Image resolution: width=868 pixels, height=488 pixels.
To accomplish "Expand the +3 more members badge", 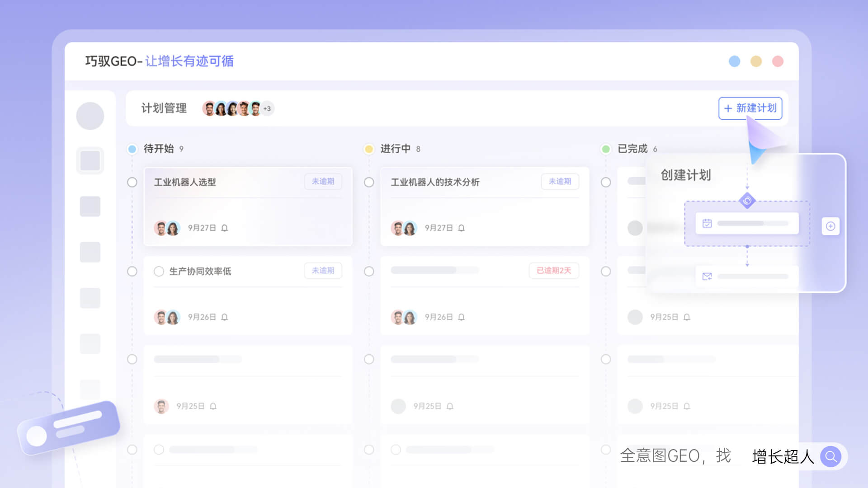I will pos(267,109).
